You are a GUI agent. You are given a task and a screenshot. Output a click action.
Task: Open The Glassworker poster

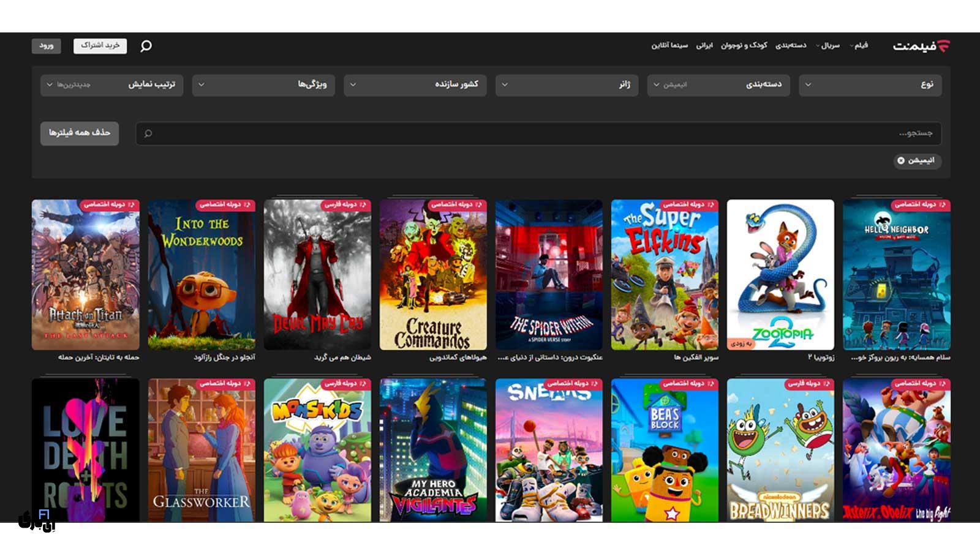click(x=202, y=450)
